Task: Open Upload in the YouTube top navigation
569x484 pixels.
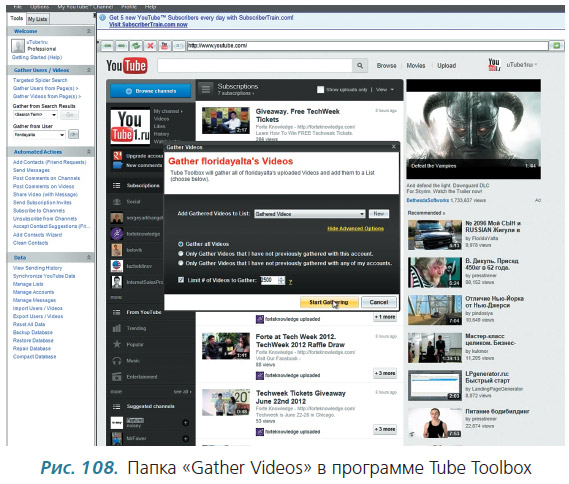Action: click(x=447, y=66)
